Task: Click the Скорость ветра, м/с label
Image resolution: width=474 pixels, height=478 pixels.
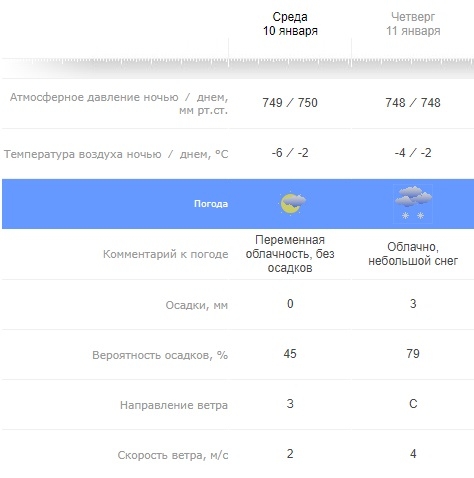Action: point(173,455)
